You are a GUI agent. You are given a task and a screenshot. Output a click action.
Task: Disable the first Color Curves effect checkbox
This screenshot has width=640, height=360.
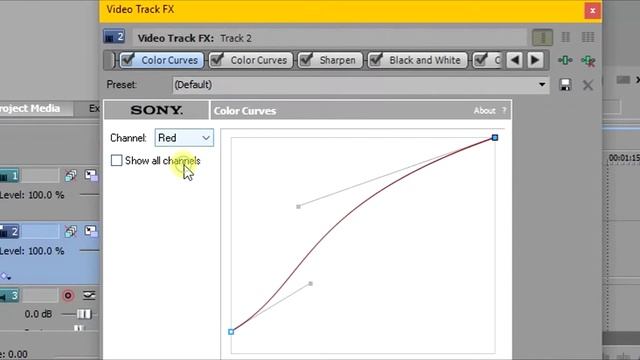[128, 60]
